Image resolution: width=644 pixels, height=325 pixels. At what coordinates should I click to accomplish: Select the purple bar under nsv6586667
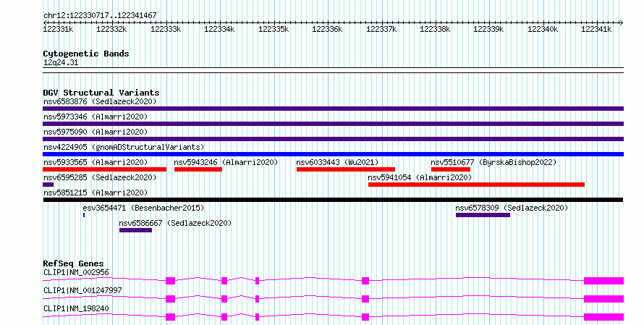pos(135,230)
